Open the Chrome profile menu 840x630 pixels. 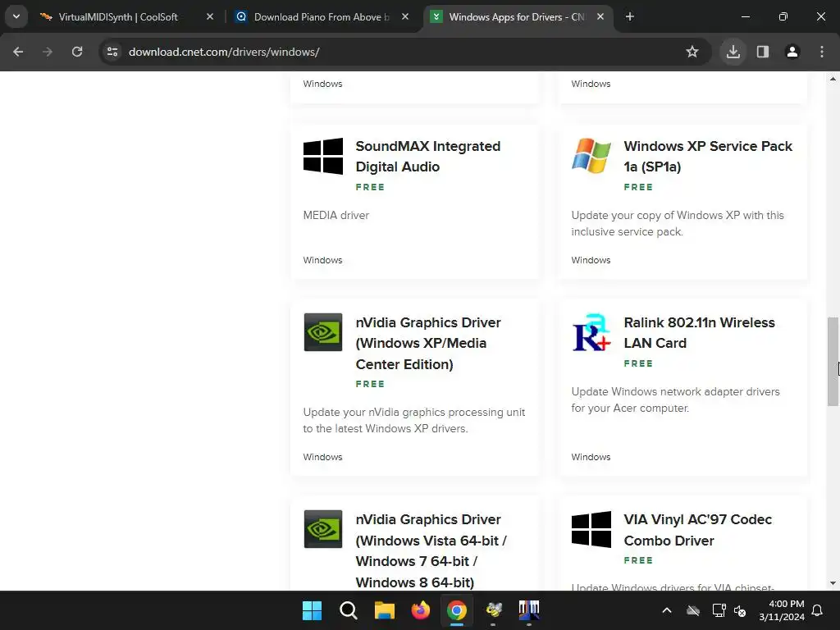coord(792,52)
